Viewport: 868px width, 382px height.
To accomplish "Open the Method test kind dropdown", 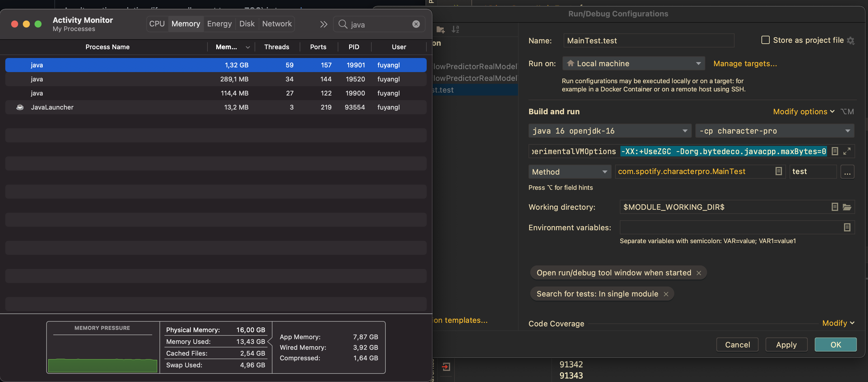I will click(x=570, y=172).
